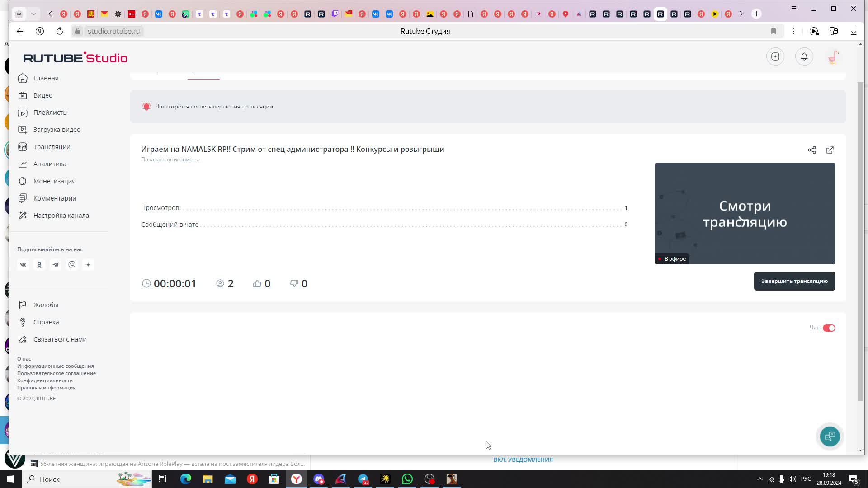Viewport: 868px width, 488px height.
Task: Open a new browser tab
Action: [756, 14]
